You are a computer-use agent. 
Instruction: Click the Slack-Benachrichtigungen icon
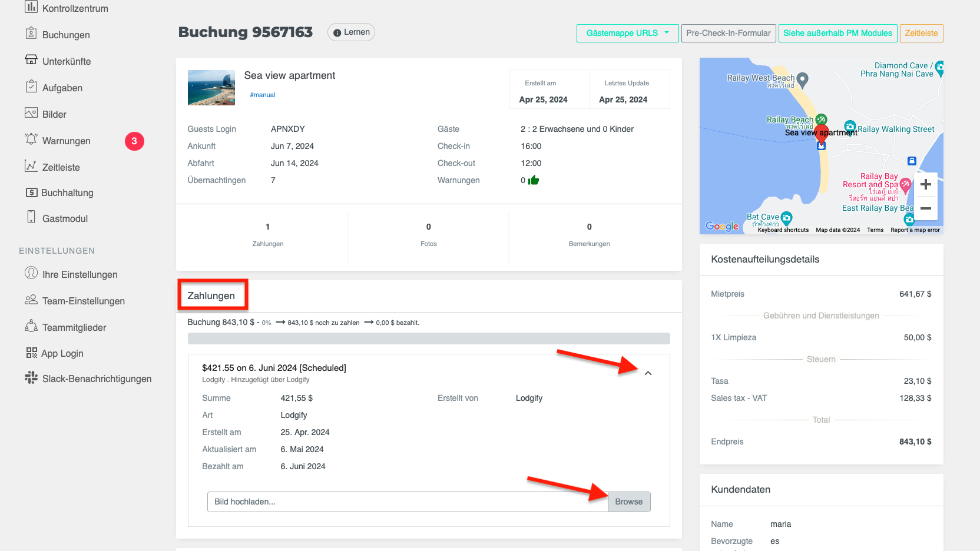[31, 378]
